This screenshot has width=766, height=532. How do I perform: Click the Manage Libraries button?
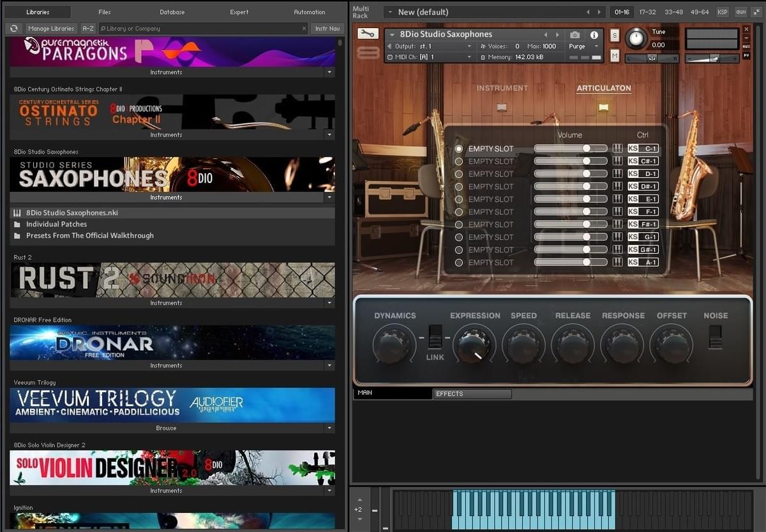pyautogui.click(x=51, y=29)
